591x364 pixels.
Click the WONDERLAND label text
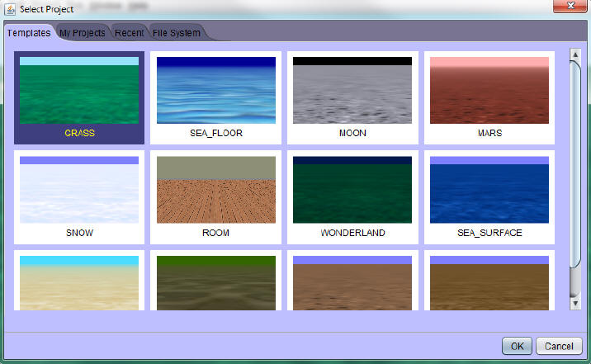click(x=352, y=233)
